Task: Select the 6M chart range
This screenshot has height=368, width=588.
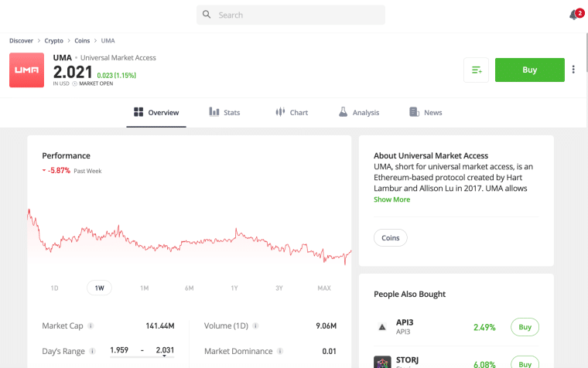Action: (x=190, y=288)
